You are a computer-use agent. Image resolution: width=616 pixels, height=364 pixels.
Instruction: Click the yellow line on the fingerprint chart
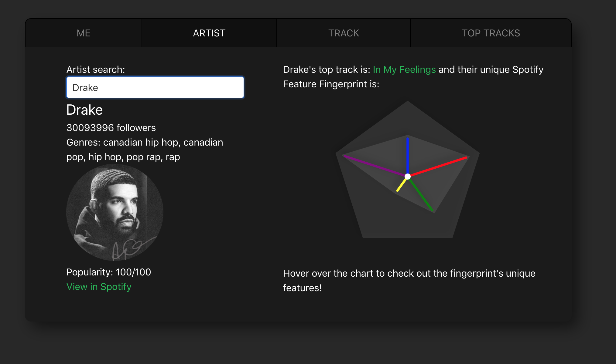point(402,184)
